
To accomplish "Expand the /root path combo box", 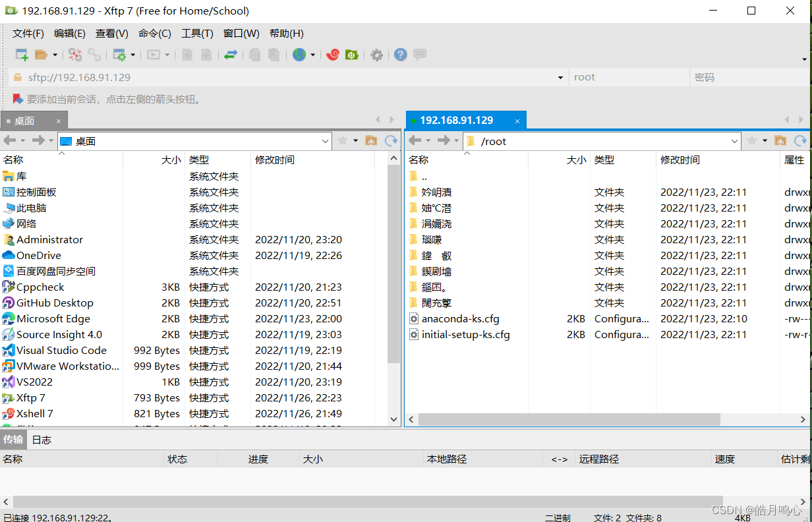I will [734, 140].
